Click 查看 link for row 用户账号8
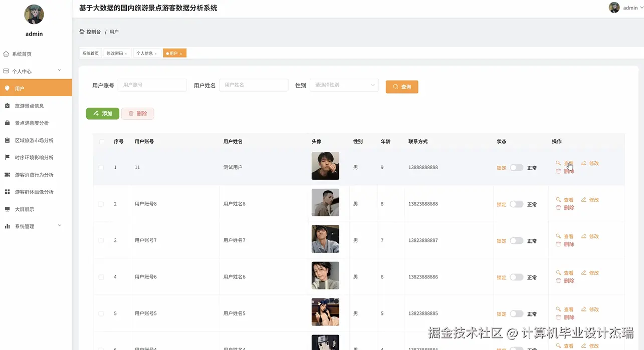644x350 pixels. 568,200
